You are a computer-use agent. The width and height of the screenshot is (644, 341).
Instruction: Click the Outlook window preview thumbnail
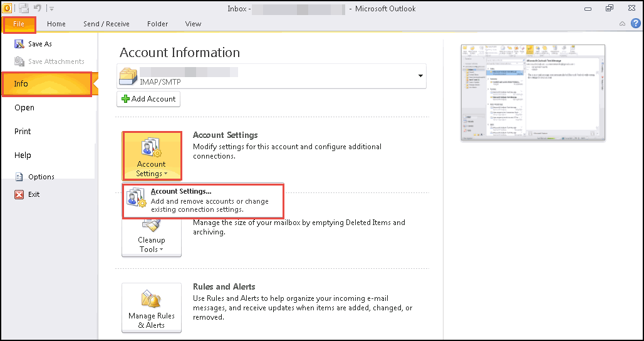pyautogui.click(x=532, y=93)
